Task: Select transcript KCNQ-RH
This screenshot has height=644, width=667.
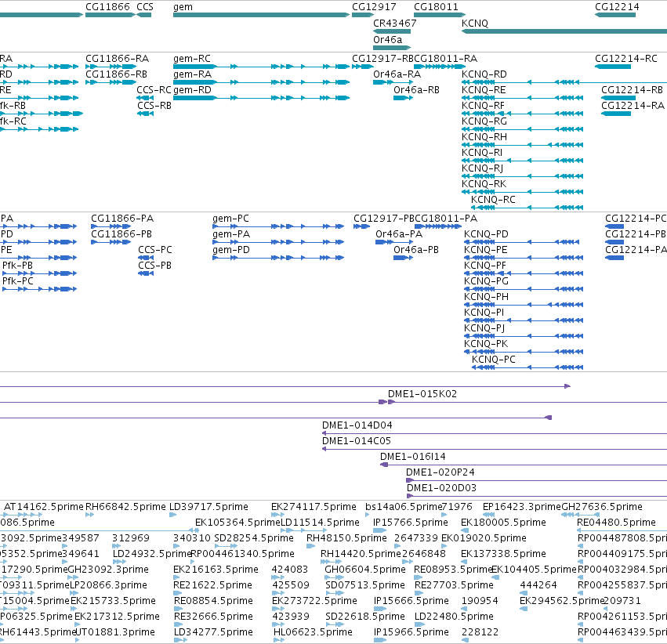Action: click(x=522, y=145)
